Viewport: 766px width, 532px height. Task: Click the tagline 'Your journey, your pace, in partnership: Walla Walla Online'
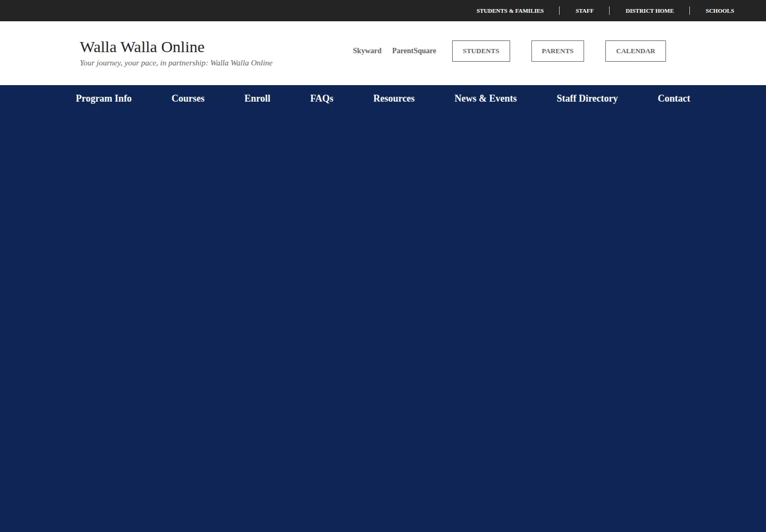(x=176, y=63)
